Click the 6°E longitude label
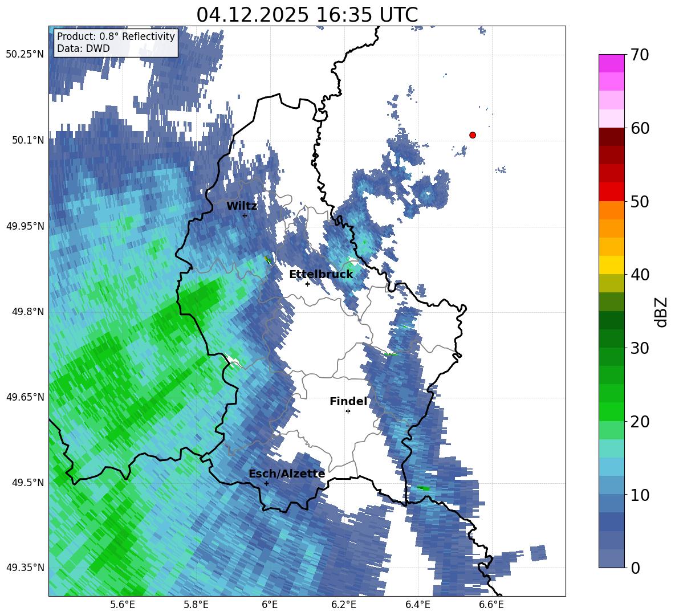The width and height of the screenshot is (675, 616). click(270, 605)
